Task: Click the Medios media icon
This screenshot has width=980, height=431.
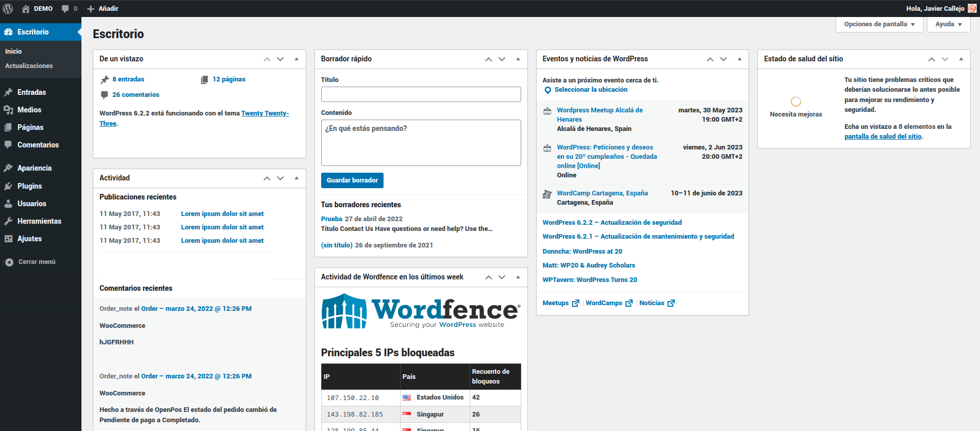Action: [x=8, y=110]
